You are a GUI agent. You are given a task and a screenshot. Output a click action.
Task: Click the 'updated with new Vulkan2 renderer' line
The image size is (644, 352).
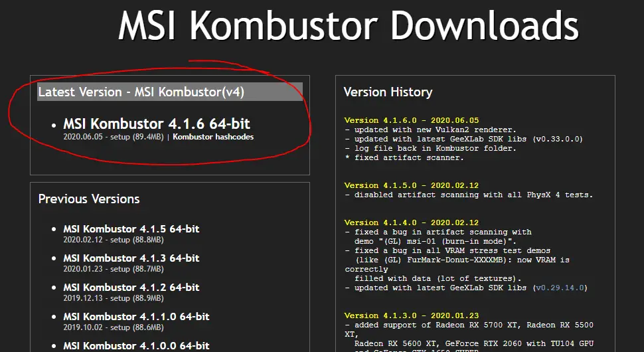point(430,130)
